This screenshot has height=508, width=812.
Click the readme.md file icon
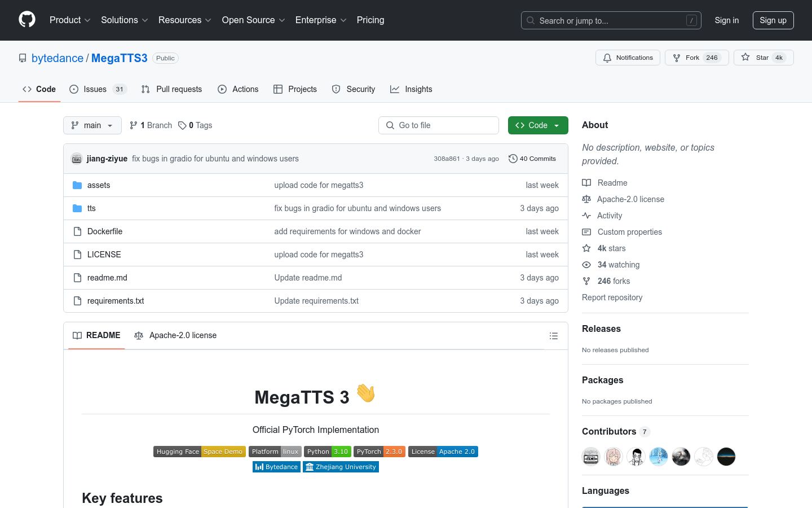coord(77,278)
